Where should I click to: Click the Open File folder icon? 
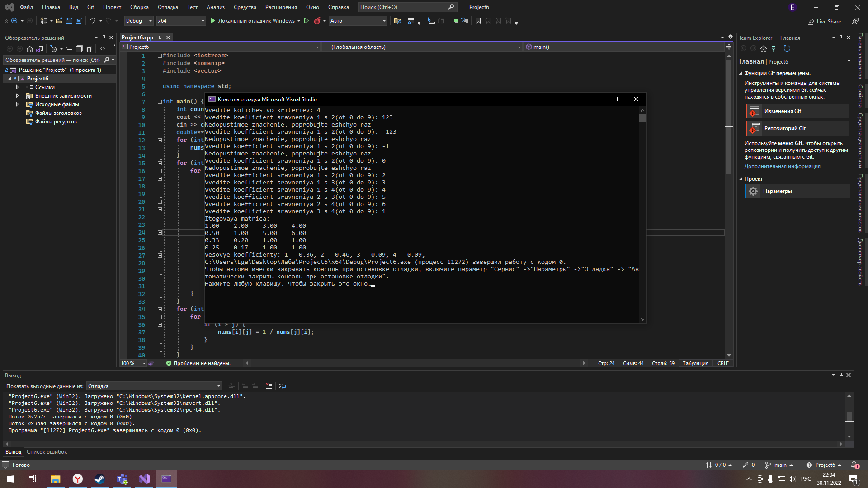59,21
